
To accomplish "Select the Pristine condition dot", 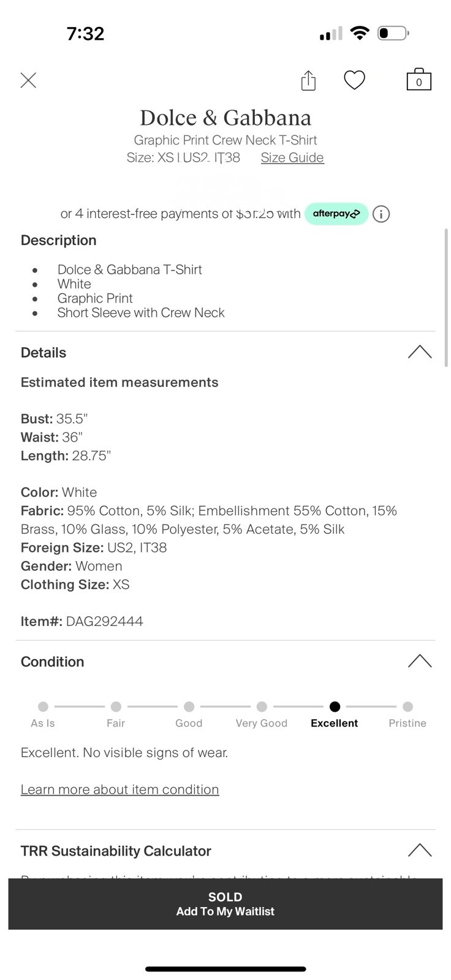I will click(x=407, y=706).
